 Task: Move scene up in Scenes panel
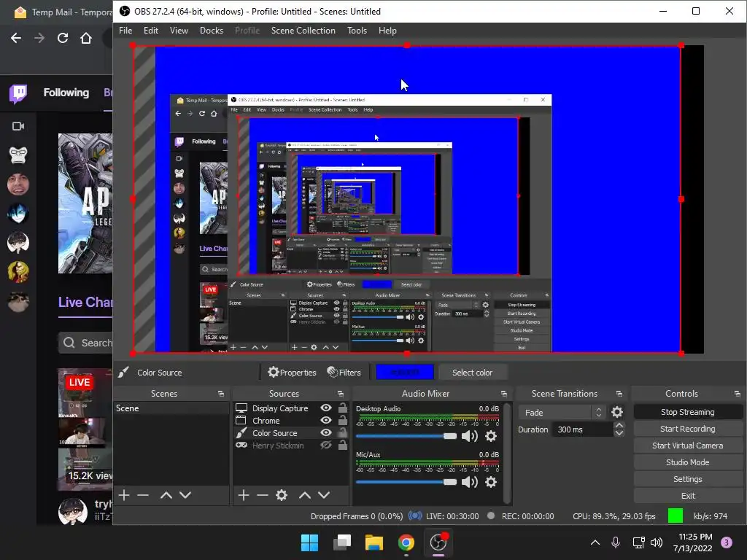pos(166,495)
